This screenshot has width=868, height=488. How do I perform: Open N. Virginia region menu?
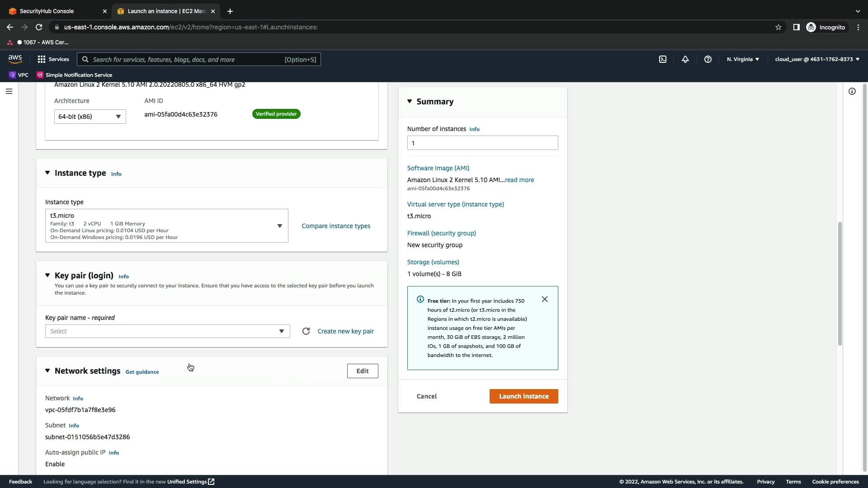[x=743, y=59]
